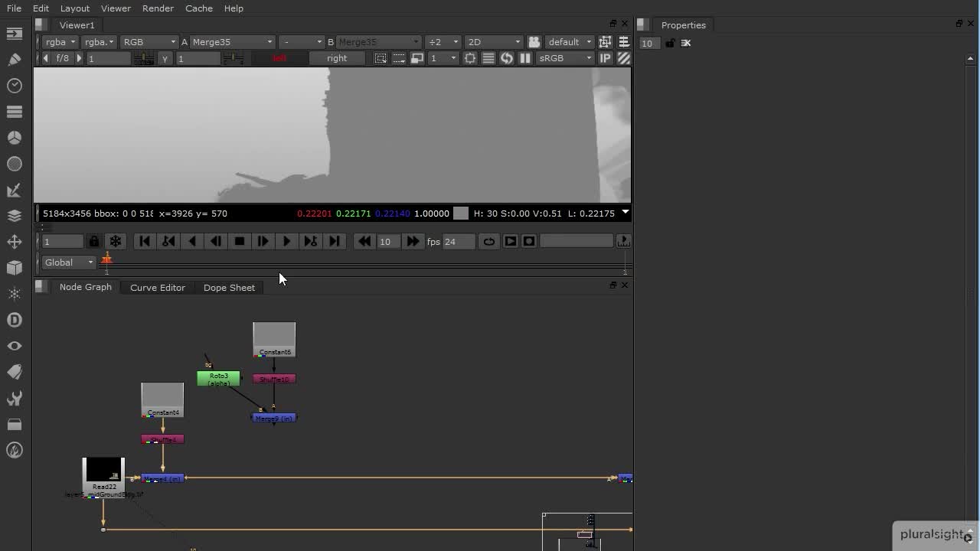980x551 pixels.
Task: Skip forward by 10 frames
Action: pyautogui.click(x=413, y=241)
